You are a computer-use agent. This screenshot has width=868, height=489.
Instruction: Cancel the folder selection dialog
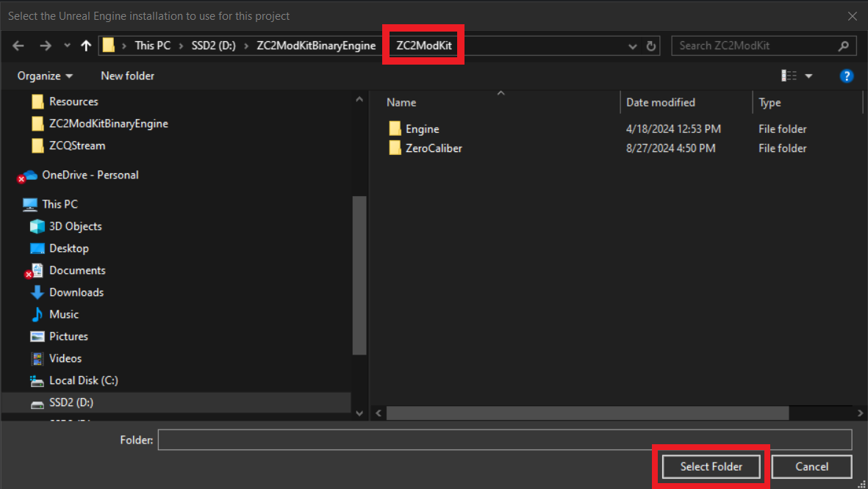coord(811,466)
